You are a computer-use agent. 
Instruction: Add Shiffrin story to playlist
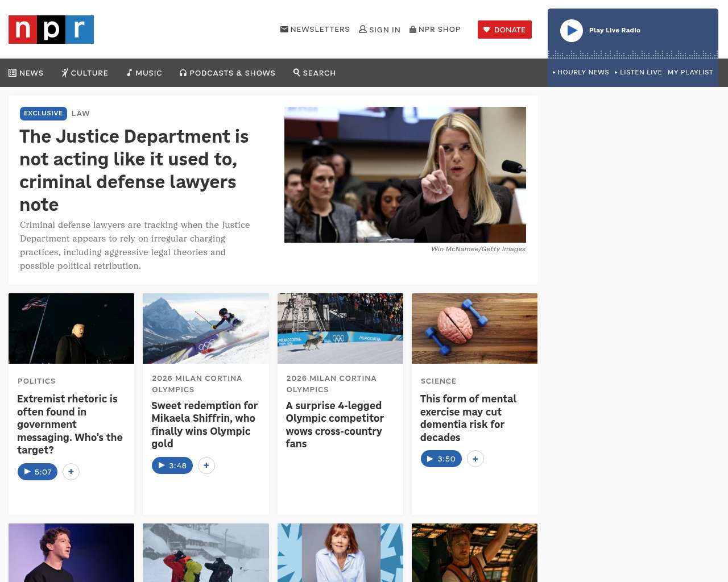[x=206, y=465]
